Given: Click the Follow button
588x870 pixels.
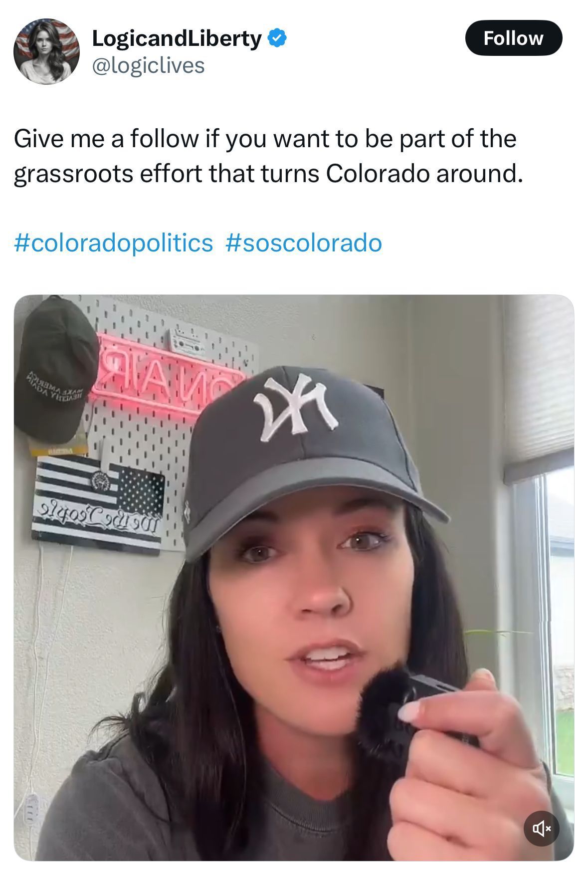Looking at the screenshot, I should pyautogui.click(x=513, y=38).
